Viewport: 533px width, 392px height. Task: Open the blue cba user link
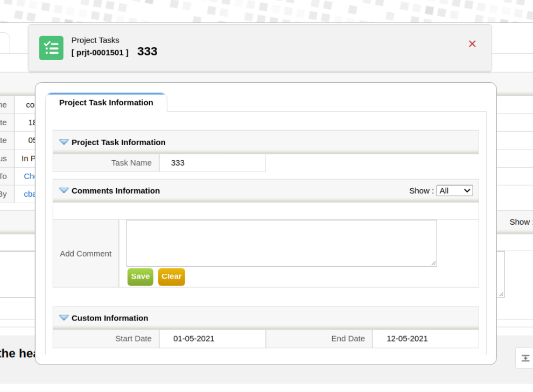pos(30,194)
